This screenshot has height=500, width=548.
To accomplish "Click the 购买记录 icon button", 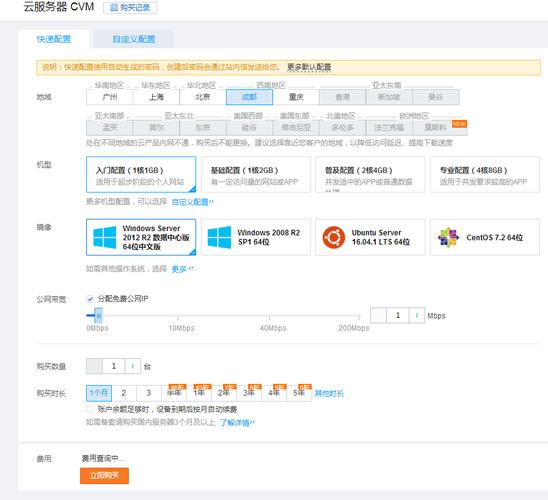I will pyautogui.click(x=130, y=8).
